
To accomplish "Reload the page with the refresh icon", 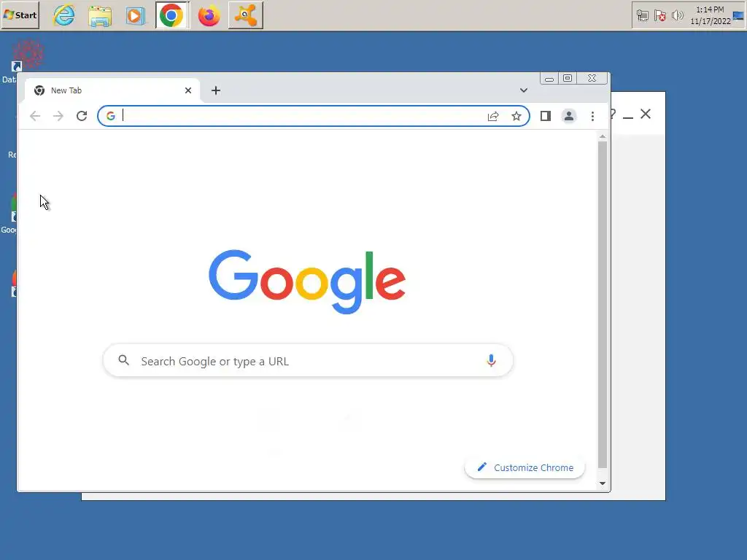I will pyautogui.click(x=82, y=116).
